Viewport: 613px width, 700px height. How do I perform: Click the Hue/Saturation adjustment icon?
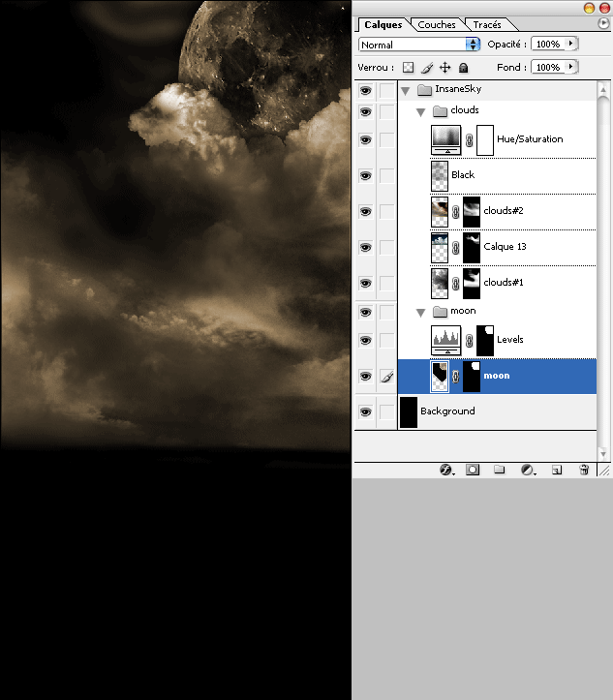tap(446, 140)
